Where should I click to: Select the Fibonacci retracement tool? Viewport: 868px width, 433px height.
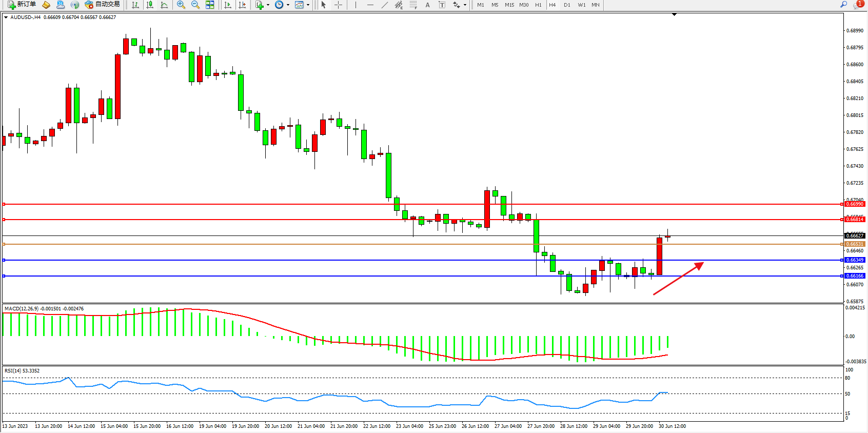(413, 5)
